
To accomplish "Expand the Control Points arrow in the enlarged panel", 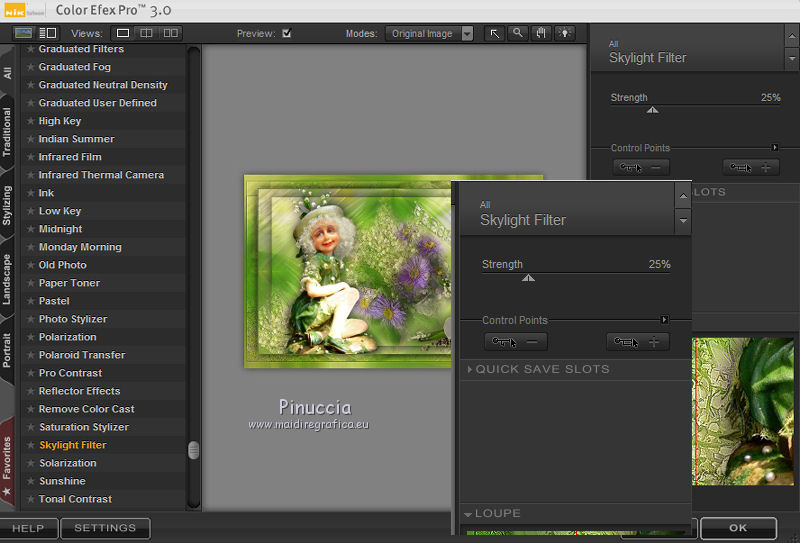I will click(664, 319).
